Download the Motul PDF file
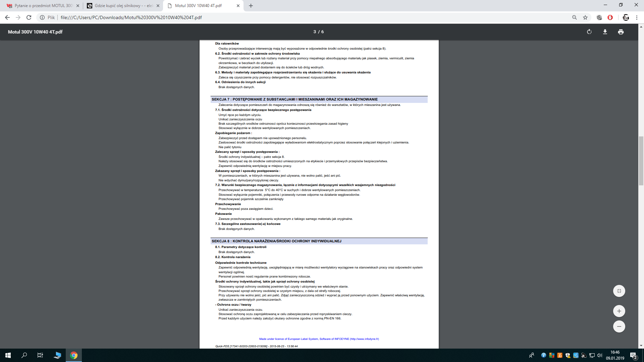This screenshot has width=644, height=362. 605,32
